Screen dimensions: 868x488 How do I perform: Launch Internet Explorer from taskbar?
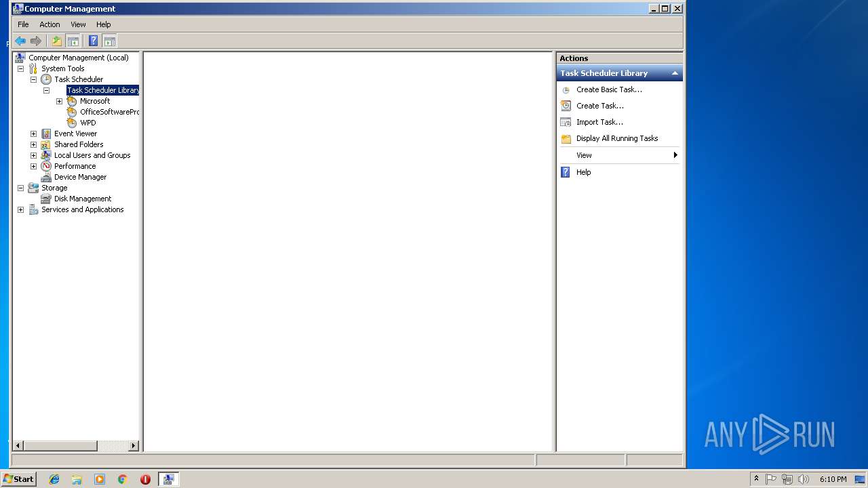pos(54,479)
